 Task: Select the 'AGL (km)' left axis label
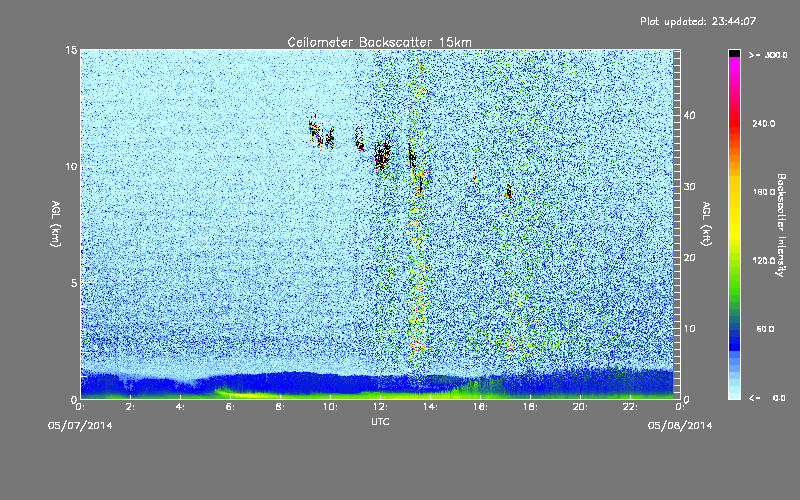pos(56,224)
